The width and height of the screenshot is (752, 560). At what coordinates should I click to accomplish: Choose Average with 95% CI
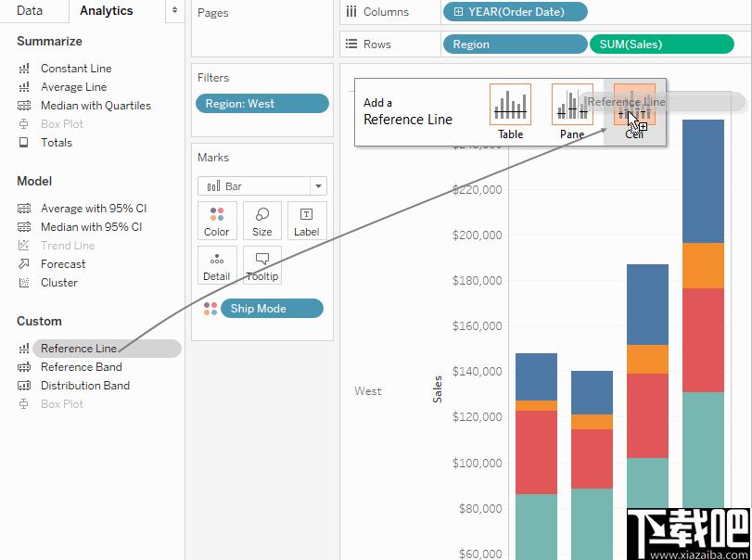click(94, 209)
